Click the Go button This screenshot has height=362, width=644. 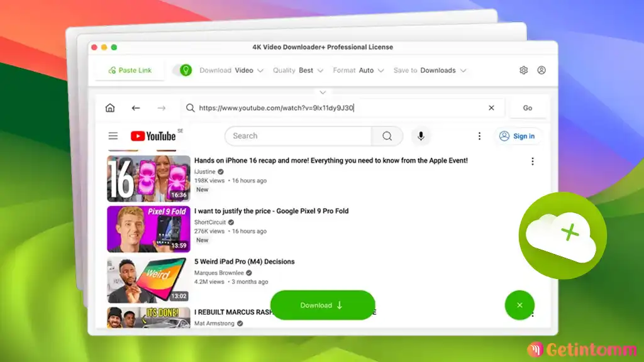528,108
